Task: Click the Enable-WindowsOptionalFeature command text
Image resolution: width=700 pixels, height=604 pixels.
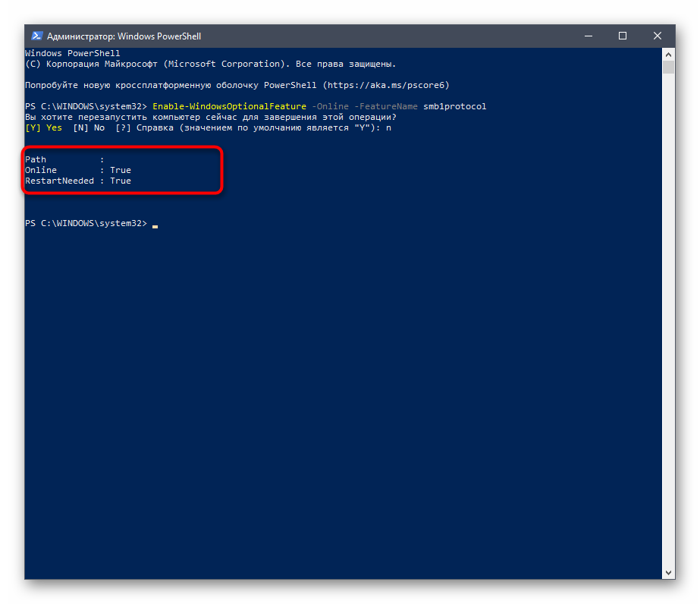Action: [230, 106]
